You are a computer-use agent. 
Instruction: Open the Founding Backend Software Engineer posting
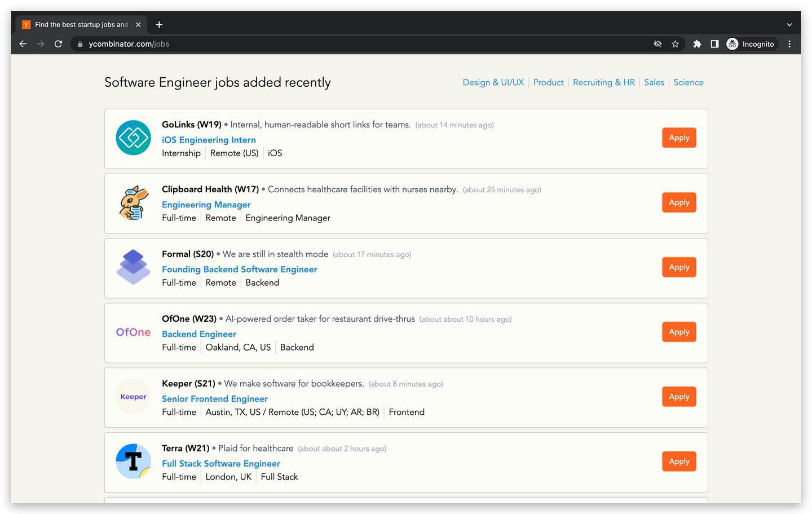pyautogui.click(x=239, y=269)
